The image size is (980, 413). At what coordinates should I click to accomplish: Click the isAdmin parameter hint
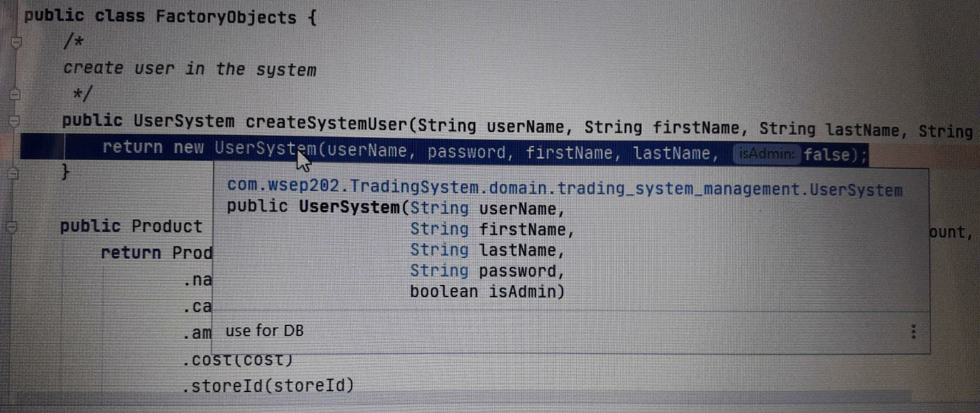click(766, 154)
